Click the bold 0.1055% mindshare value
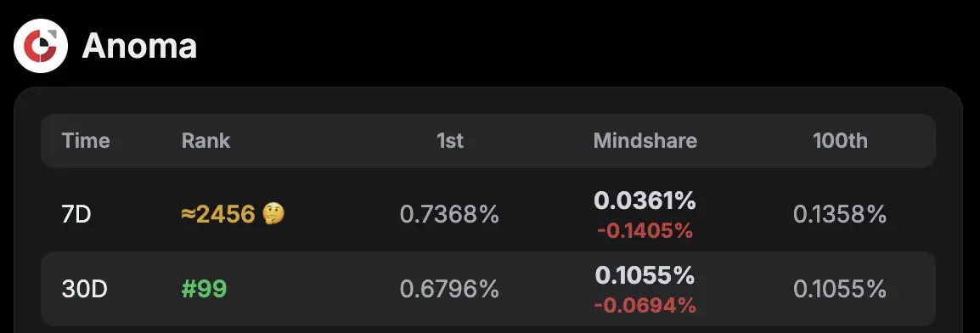The height and width of the screenshot is (333, 980). pyautogui.click(x=645, y=275)
